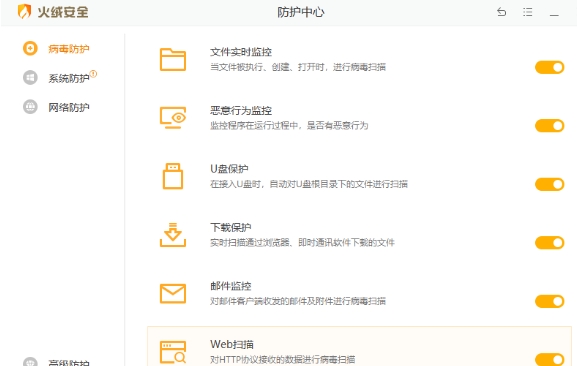Click the 高级防护 sidebar icon at bottom
The image size is (577, 366).
(x=30, y=362)
